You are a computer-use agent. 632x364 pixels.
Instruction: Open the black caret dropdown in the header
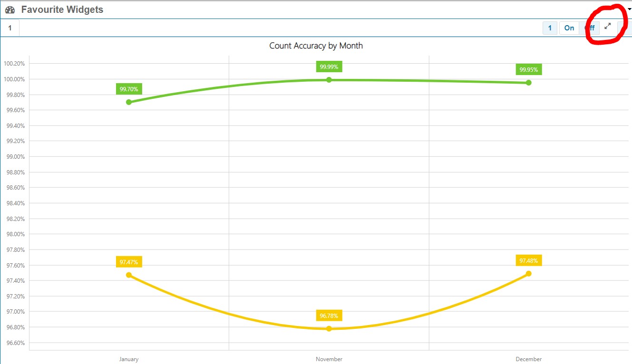pos(629,9)
